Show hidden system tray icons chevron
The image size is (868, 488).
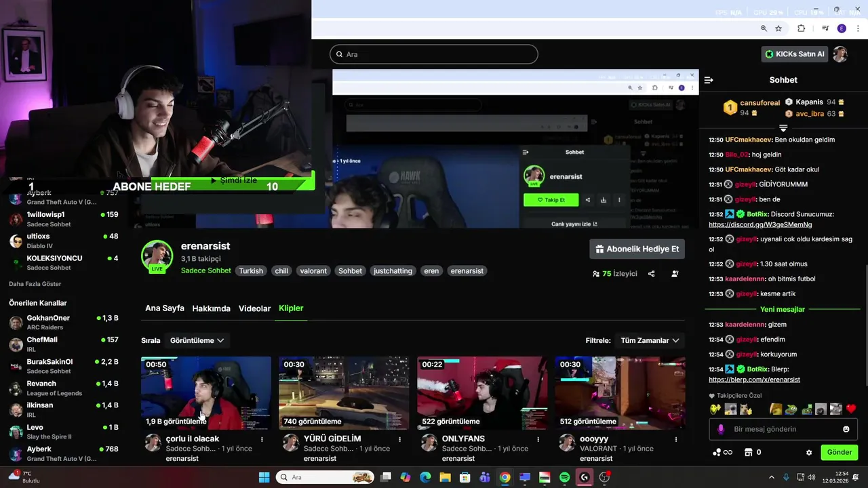tap(772, 477)
